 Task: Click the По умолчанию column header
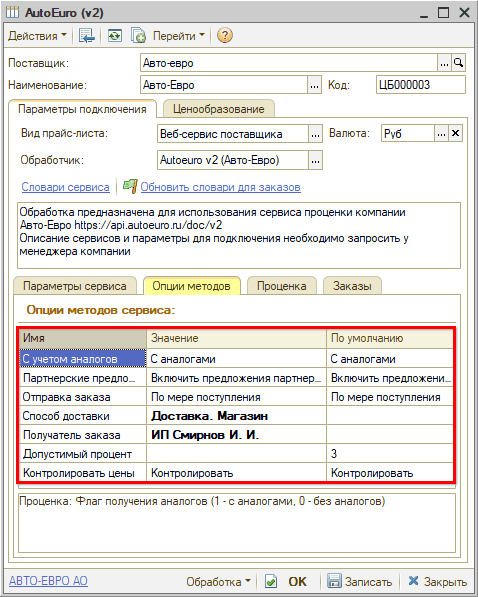[x=390, y=338]
